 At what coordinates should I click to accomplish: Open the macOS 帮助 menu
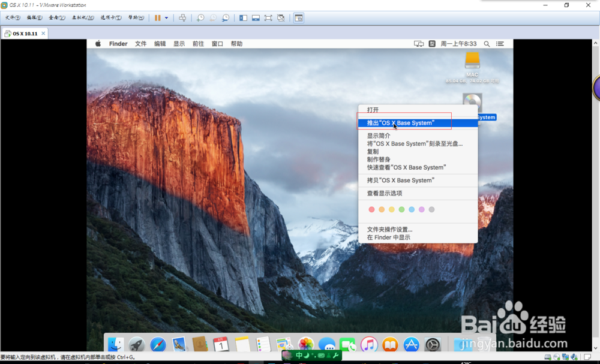[x=236, y=44]
